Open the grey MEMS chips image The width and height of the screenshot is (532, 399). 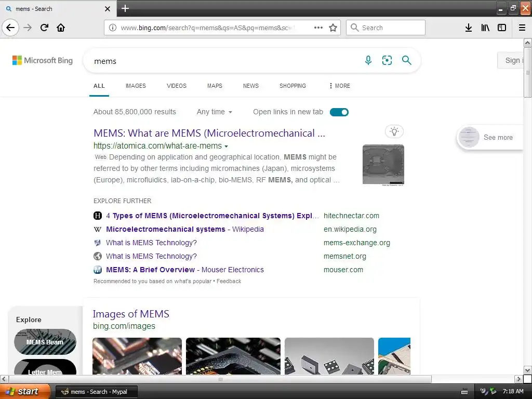[329, 356]
